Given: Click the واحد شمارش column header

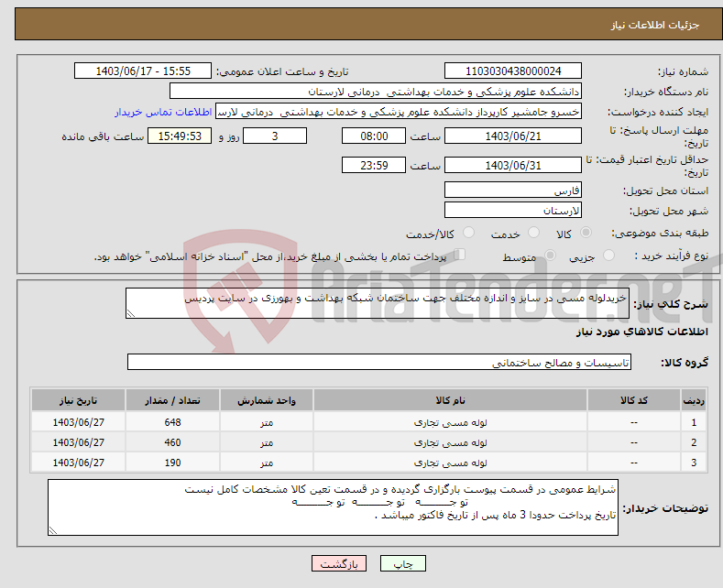Looking at the screenshot, I should (x=267, y=400).
